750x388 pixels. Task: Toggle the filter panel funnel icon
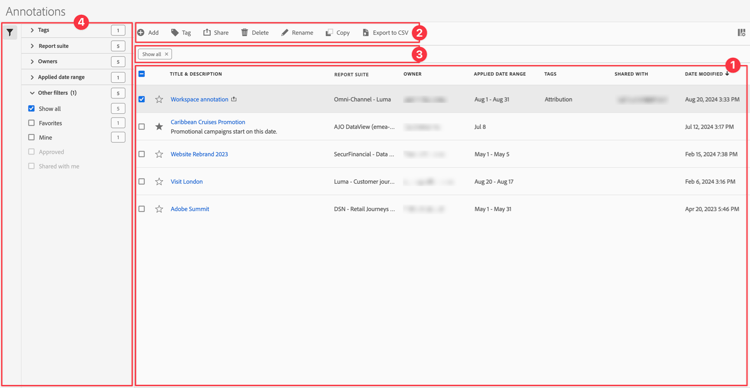click(x=10, y=33)
